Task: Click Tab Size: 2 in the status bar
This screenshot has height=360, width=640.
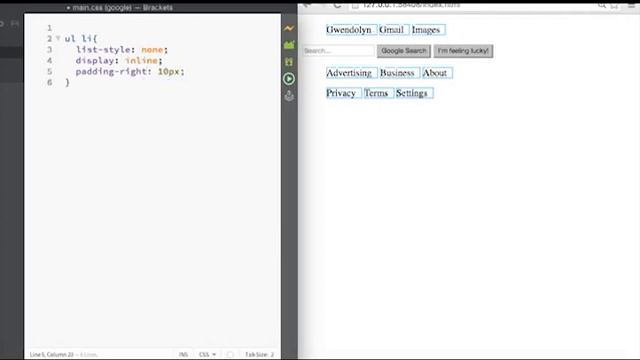Action: [x=260, y=354]
